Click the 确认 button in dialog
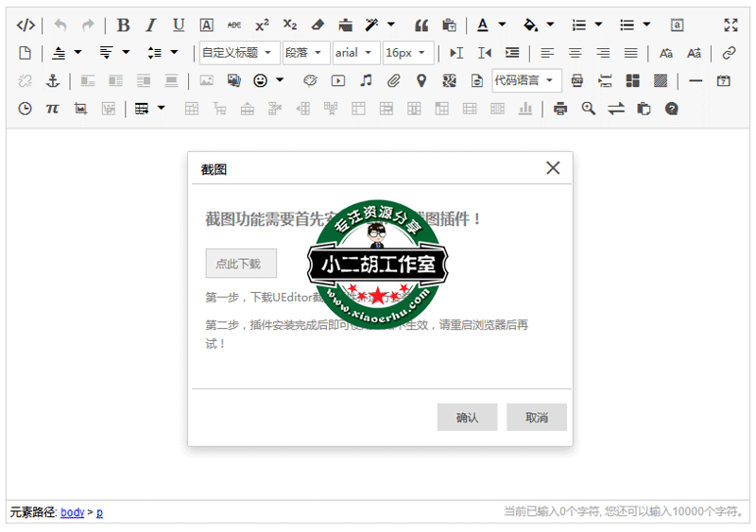 tap(467, 418)
